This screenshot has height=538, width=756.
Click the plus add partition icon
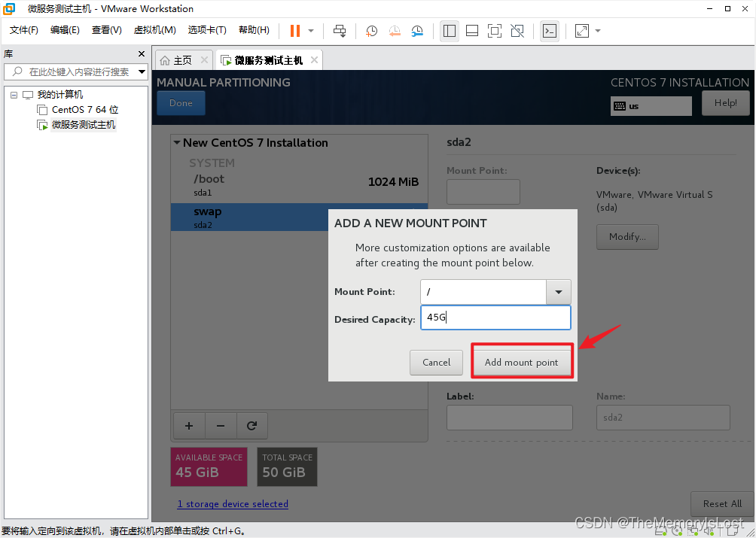pos(189,426)
